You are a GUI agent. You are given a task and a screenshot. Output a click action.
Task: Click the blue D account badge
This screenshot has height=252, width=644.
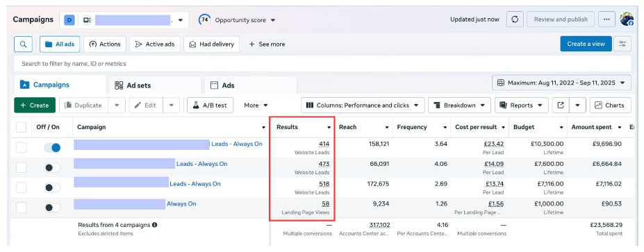[x=69, y=19]
